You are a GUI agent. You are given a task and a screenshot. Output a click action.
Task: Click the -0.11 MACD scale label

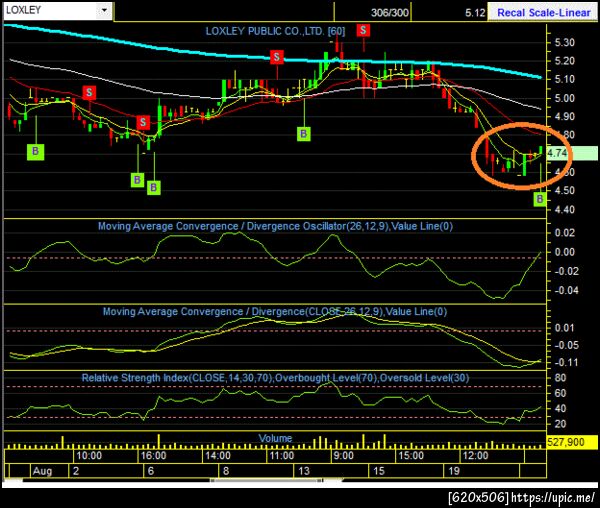565,362
